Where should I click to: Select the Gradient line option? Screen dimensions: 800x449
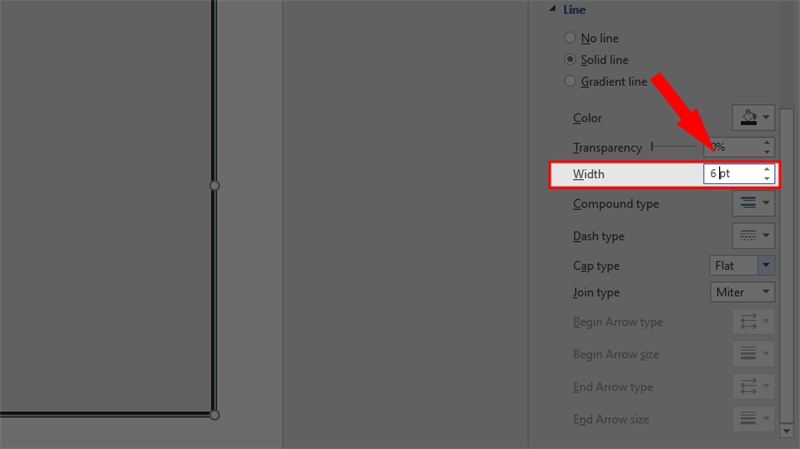(570, 81)
